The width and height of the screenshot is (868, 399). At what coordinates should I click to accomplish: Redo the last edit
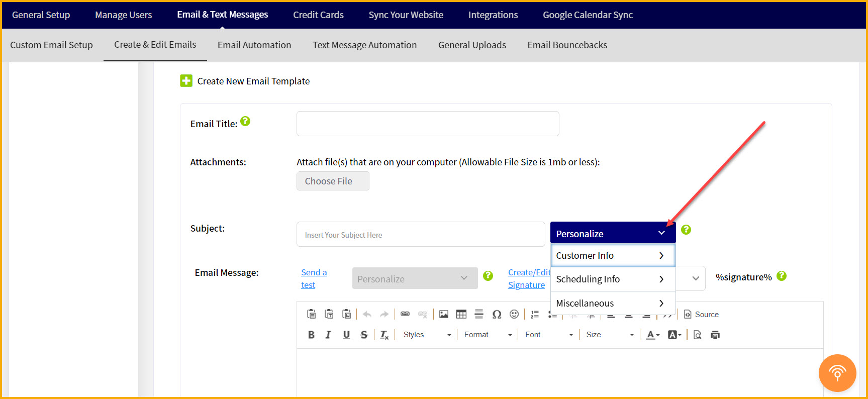tap(384, 314)
